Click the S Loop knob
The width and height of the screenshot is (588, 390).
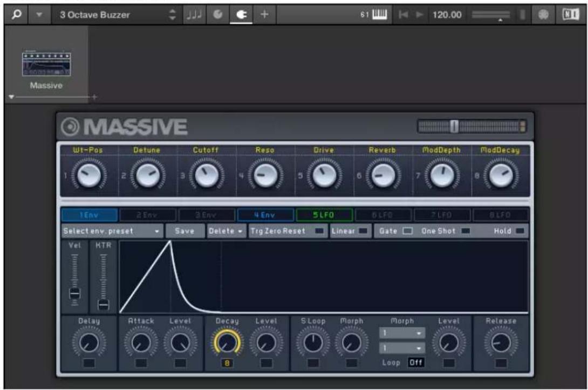(x=313, y=343)
